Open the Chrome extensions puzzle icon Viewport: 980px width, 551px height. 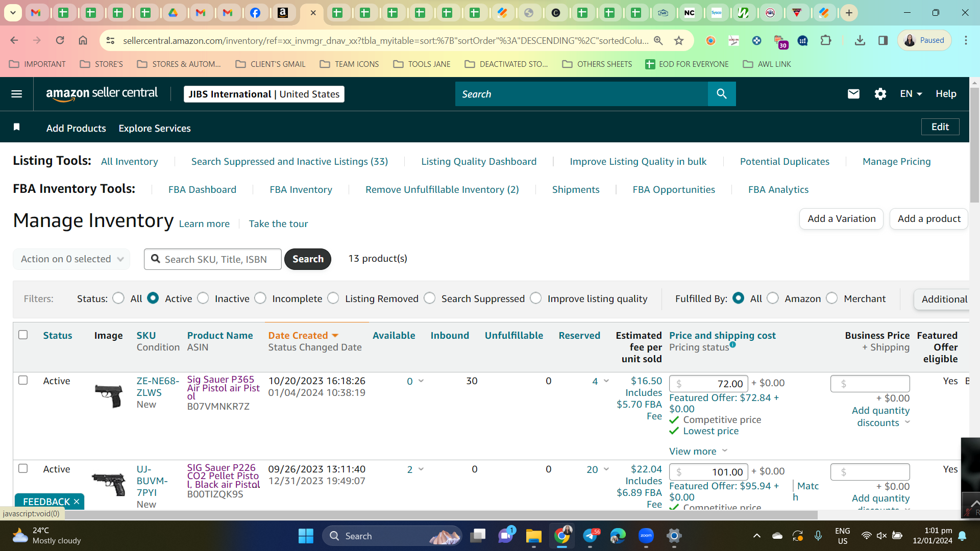(826, 40)
